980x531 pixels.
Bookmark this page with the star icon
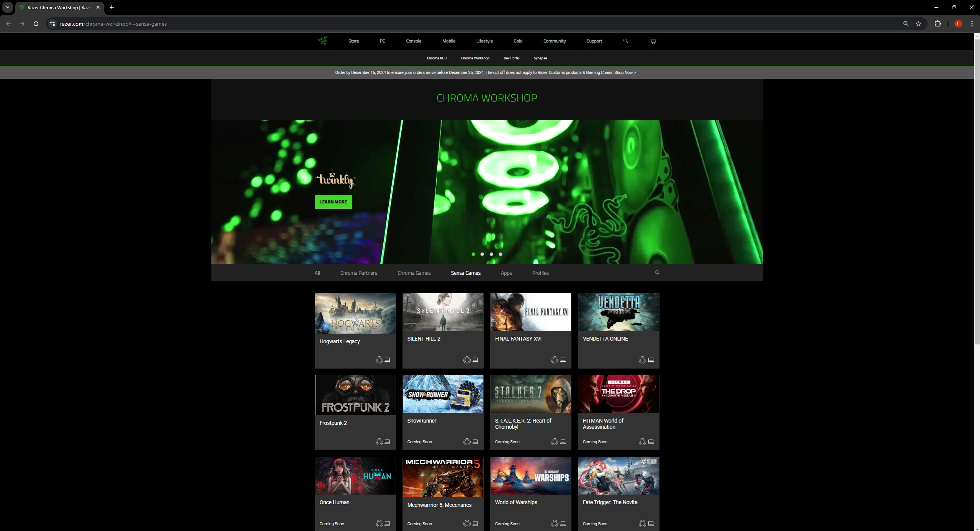click(918, 24)
